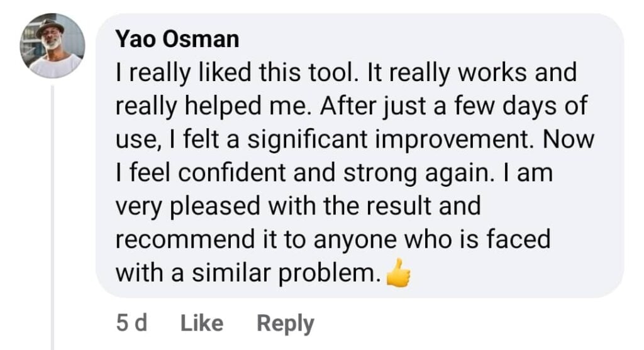Click the thumbs up emoji in the comment

tap(398, 275)
